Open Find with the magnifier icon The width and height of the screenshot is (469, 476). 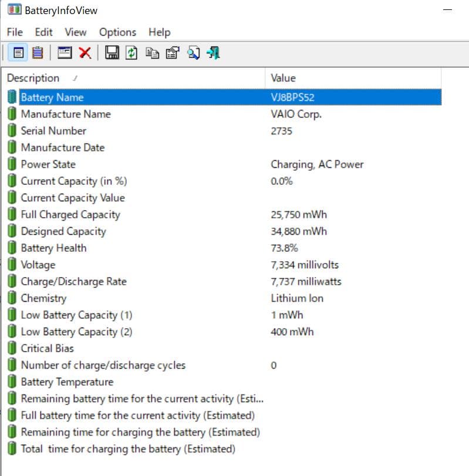tap(193, 53)
